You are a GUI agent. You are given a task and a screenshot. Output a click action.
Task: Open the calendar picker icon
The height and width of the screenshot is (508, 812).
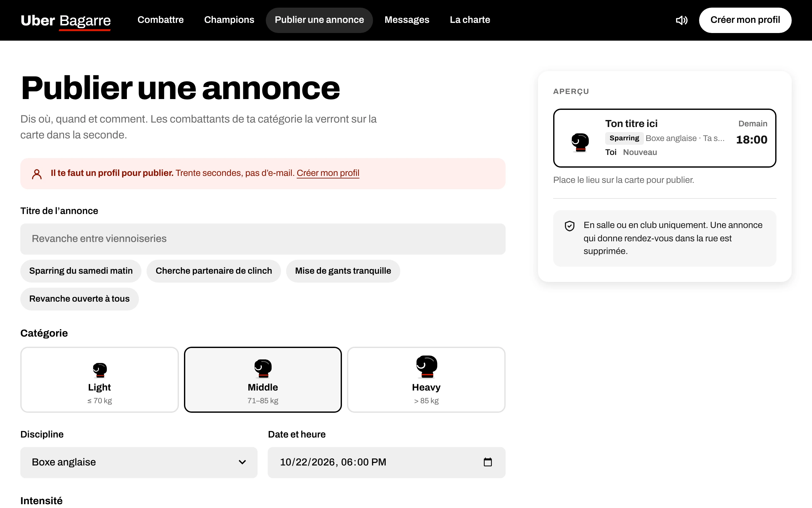(488, 462)
